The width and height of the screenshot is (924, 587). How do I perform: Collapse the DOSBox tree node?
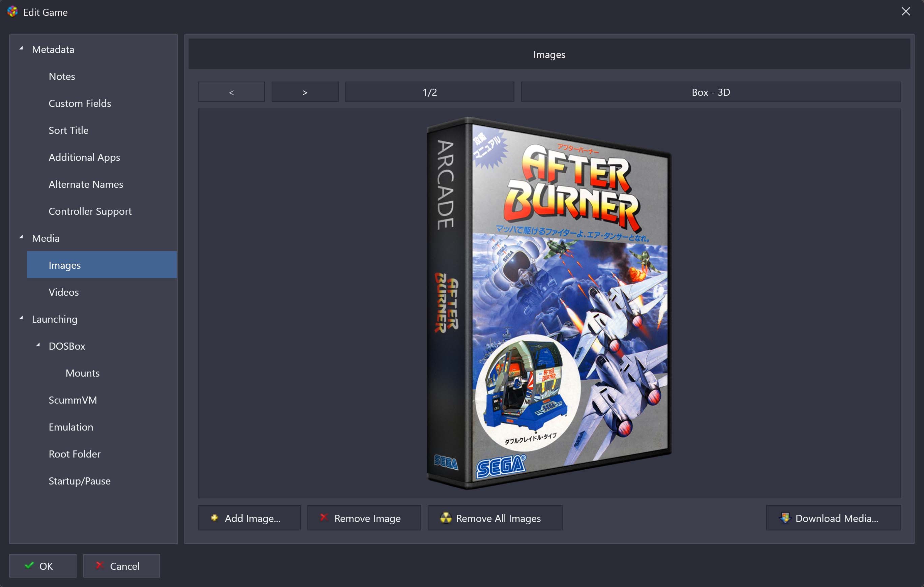[x=38, y=346]
